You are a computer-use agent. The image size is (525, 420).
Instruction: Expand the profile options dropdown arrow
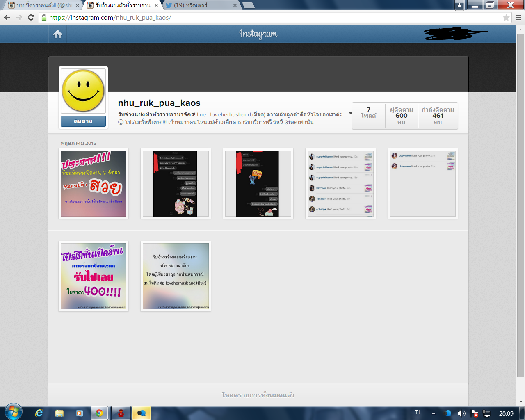[350, 113]
